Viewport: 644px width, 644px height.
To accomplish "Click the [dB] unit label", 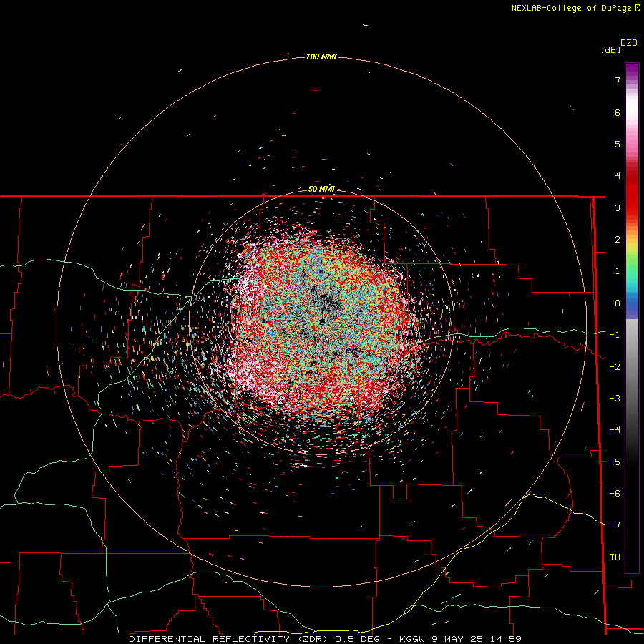I will pos(610,49).
